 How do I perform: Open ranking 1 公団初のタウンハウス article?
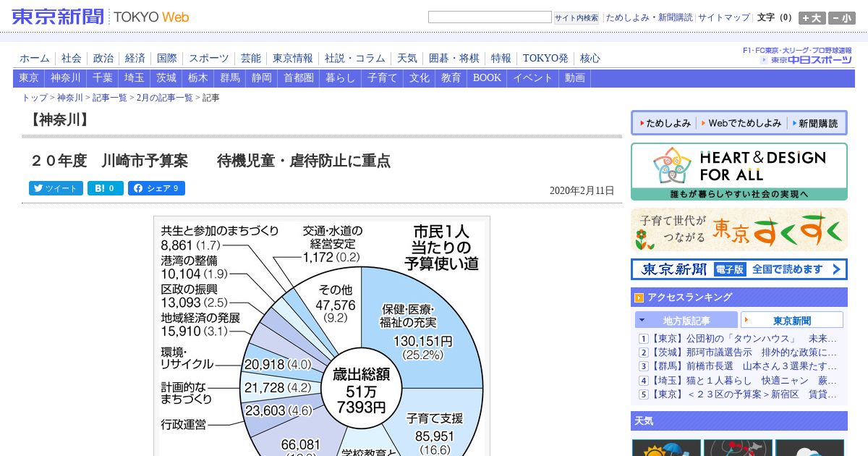tap(744, 339)
